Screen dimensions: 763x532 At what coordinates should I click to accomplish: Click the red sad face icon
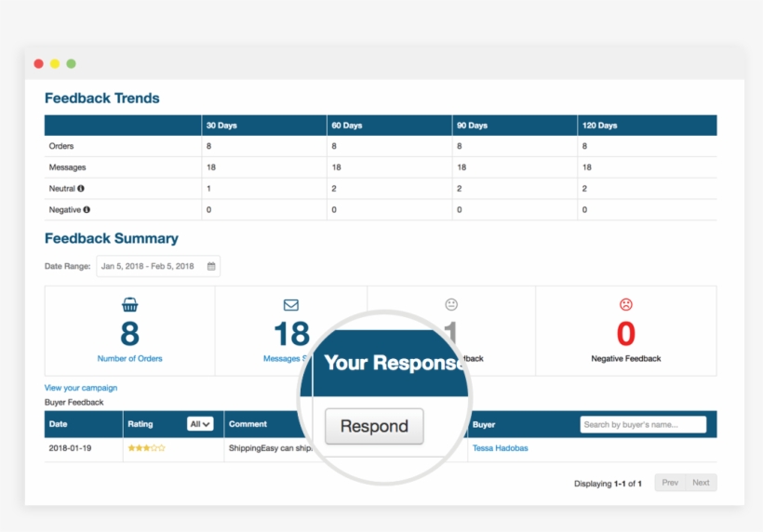tap(626, 304)
